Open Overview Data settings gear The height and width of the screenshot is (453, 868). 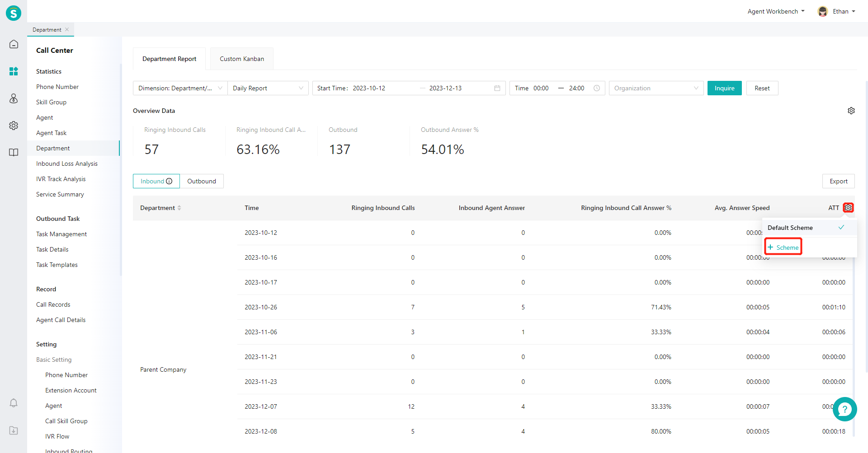pos(851,111)
